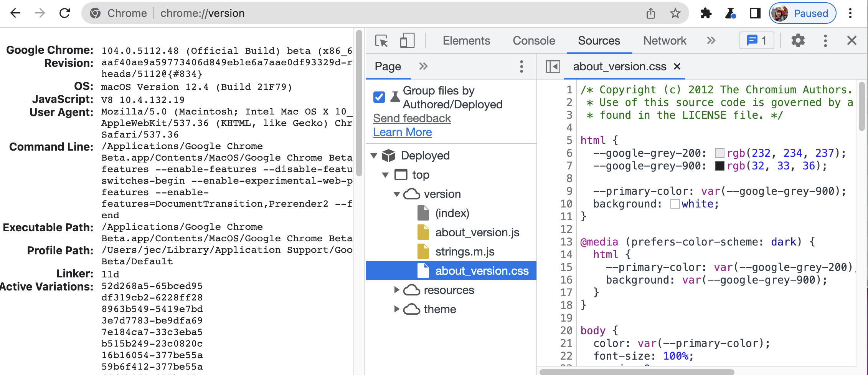Open strings.m.js file
This screenshot has width=868, height=375.
465,252
